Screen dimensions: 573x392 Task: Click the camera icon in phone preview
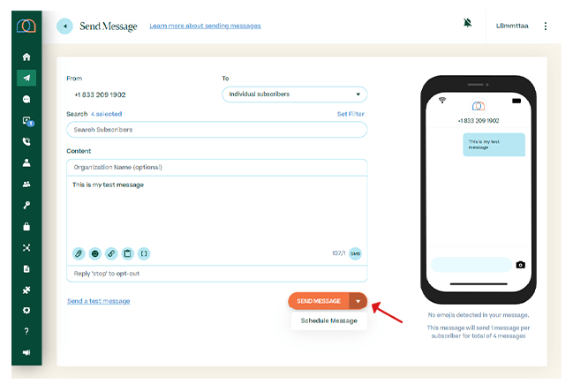[520, 265]
